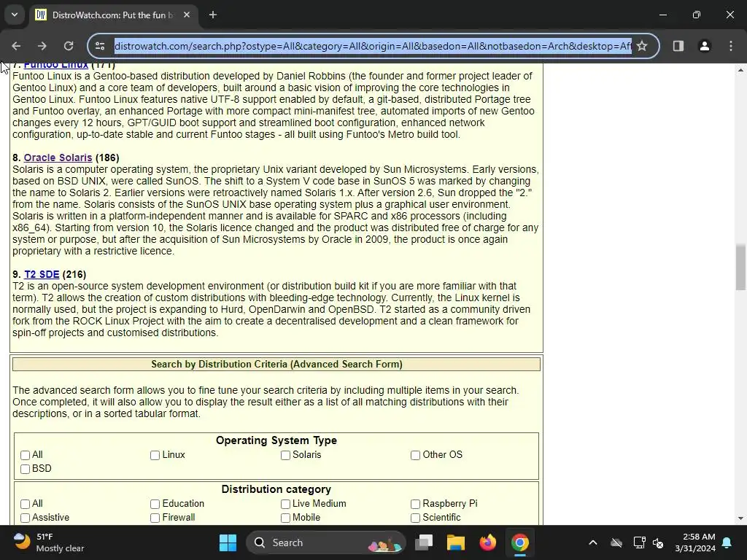Open the weather widget showing 51°F

[x=49, y=542]
